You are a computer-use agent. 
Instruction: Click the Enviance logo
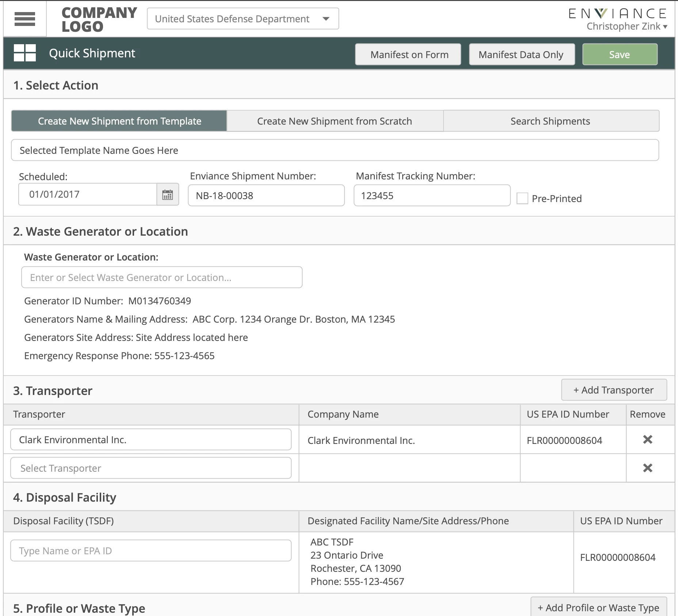pos(618,14)
